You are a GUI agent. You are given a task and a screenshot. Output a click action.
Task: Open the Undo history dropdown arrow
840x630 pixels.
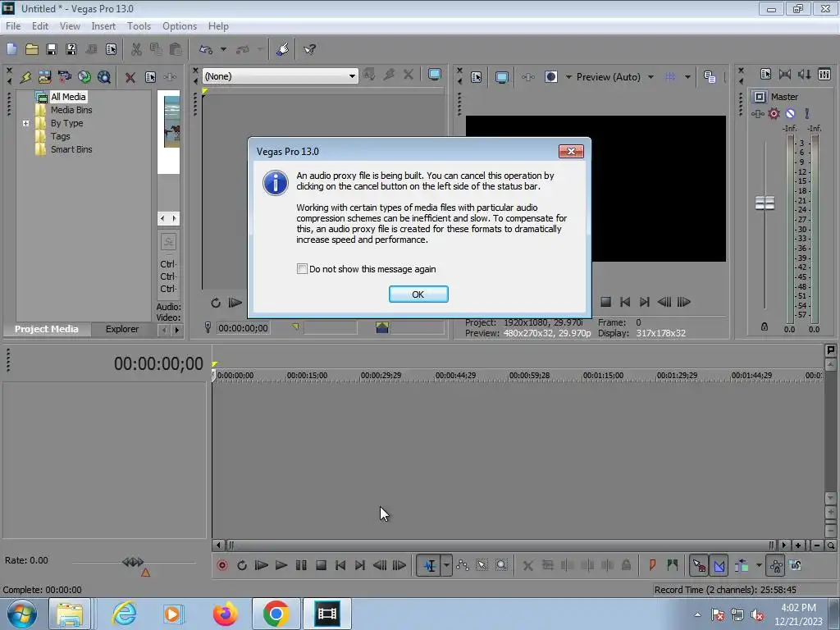click(x=223, y=49)
